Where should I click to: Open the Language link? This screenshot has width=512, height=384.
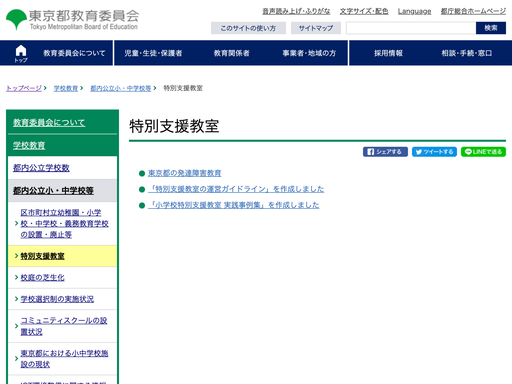pyautogui.click(x=414, y=11)
